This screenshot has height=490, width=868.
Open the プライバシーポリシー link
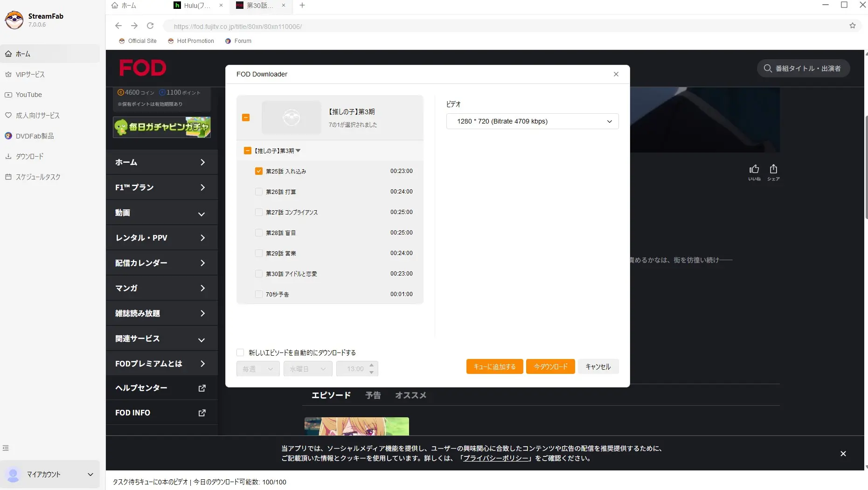[496, 458]
